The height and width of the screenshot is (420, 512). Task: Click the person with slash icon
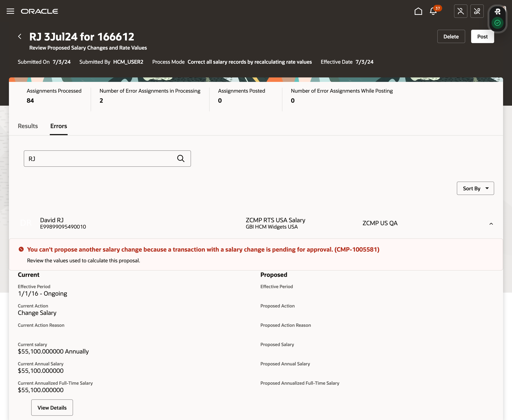[461, 12]
